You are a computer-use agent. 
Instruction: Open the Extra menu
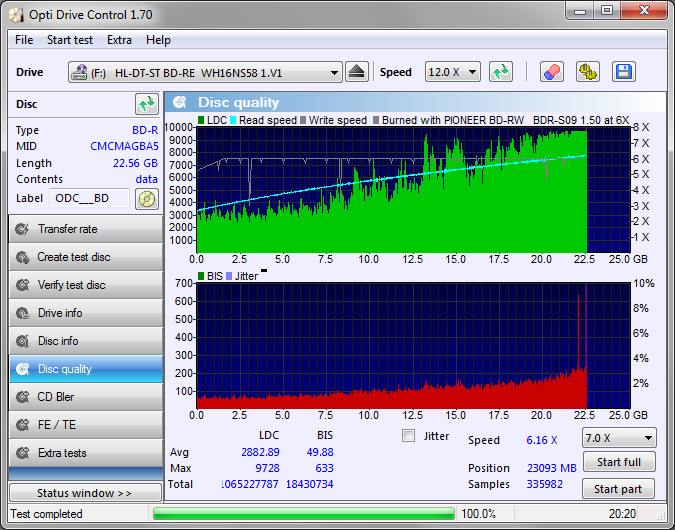[119, 40]
